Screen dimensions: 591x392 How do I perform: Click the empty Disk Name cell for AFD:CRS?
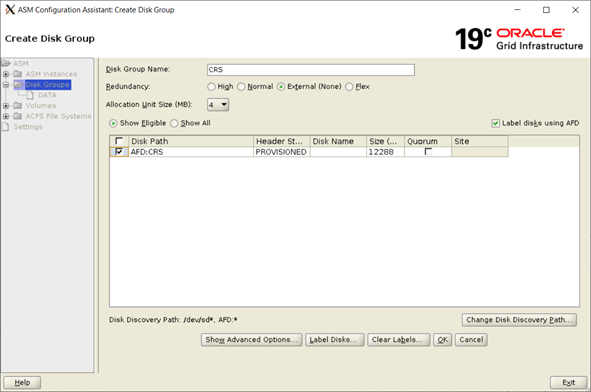point(338,152)
